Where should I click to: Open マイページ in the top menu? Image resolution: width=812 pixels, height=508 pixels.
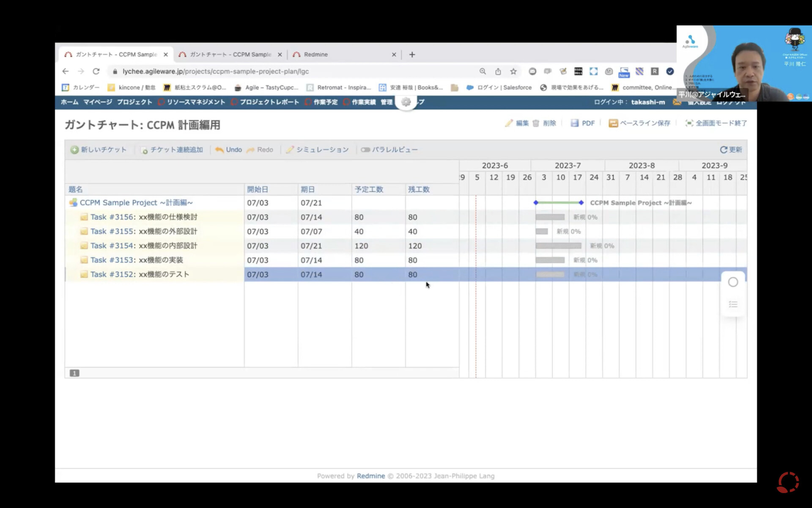[98, 102]
